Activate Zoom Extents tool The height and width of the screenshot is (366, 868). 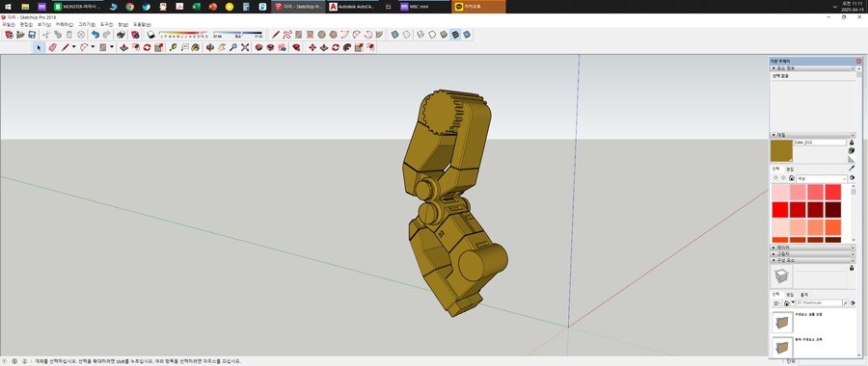(x=245, y=47)
